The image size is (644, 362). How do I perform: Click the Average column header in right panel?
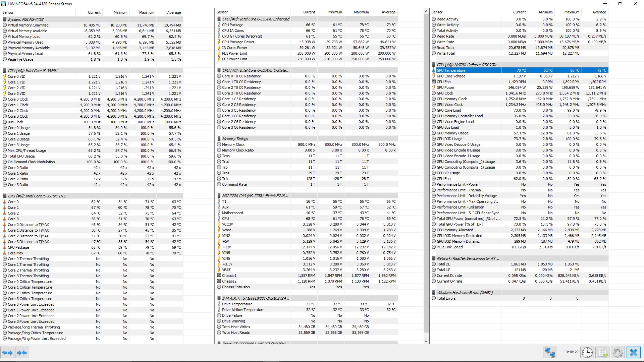(x=599, y=12)
